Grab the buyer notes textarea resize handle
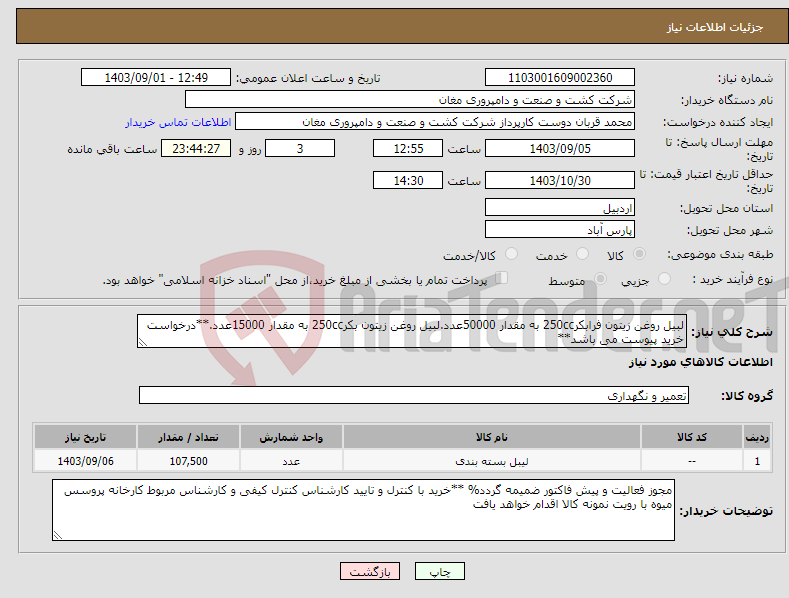The height and width of the screenshot is (598, 789). tap(58, 535)
